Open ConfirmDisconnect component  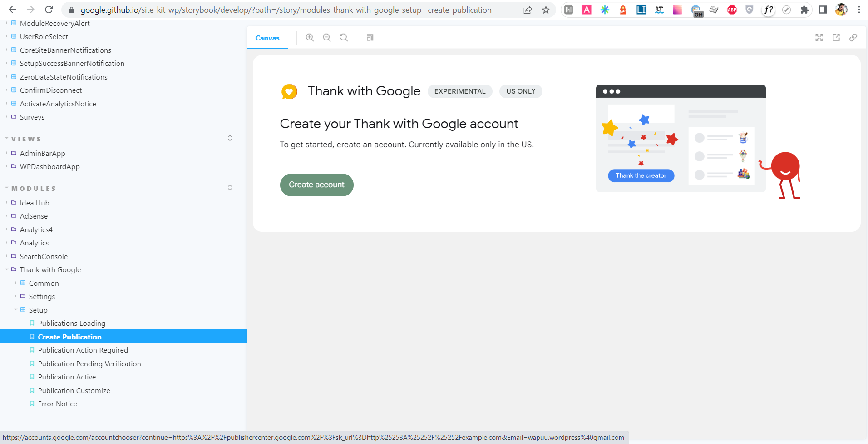[x=51, y=90]
